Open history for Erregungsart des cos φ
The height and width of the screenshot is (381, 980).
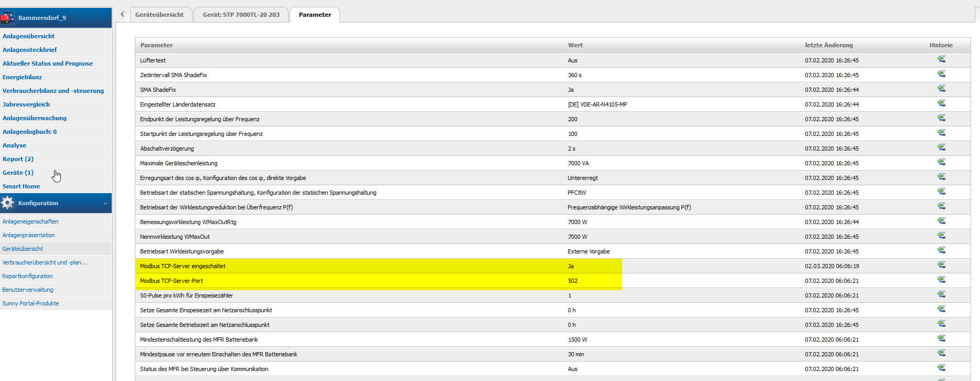tap(941, 177)
